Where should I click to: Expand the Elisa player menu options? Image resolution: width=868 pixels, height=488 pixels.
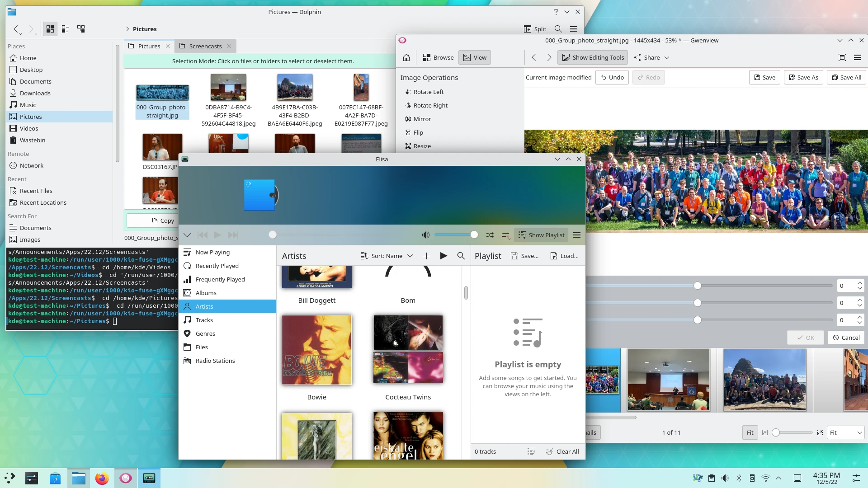coord(576,234)
